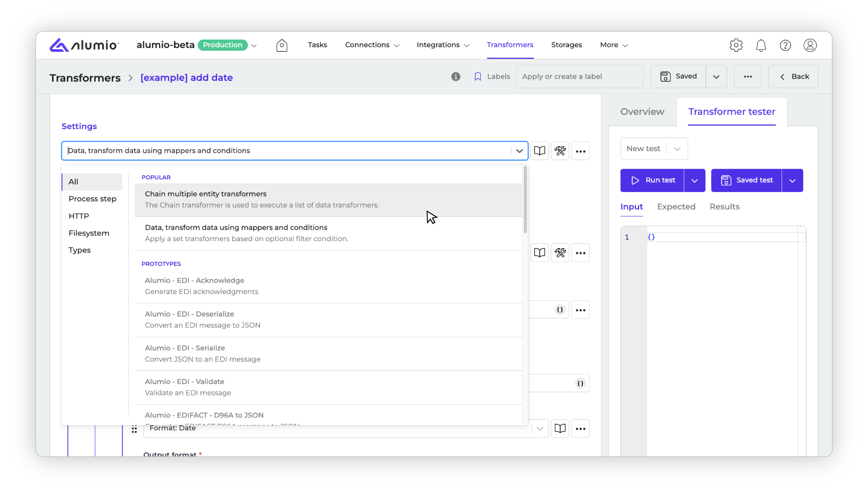Image resolution: width=868 pixels, height=488 pixels.
Task: Open the settings gear icon
Action: click(x=736, y=45)
